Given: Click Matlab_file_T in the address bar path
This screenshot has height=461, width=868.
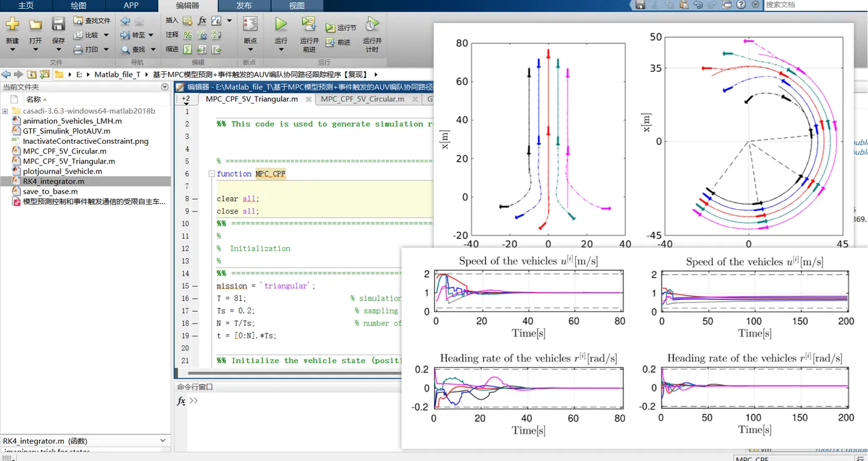Looking at the screenshot, I should pyautogui.click(x=117, y=74).
